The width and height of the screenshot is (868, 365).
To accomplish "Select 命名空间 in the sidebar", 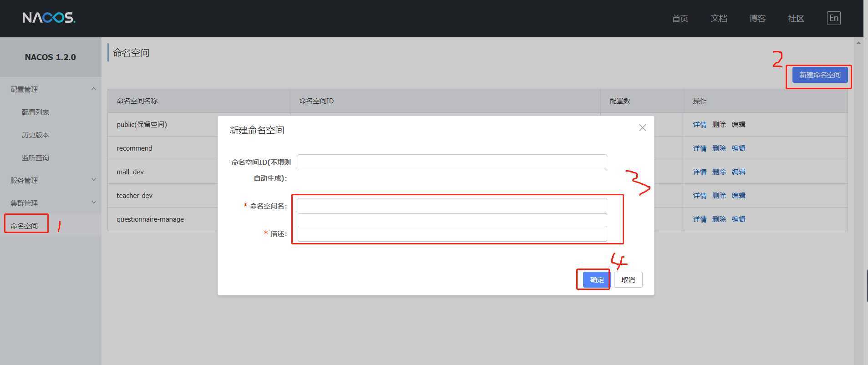I will click(x=24, y=226).
